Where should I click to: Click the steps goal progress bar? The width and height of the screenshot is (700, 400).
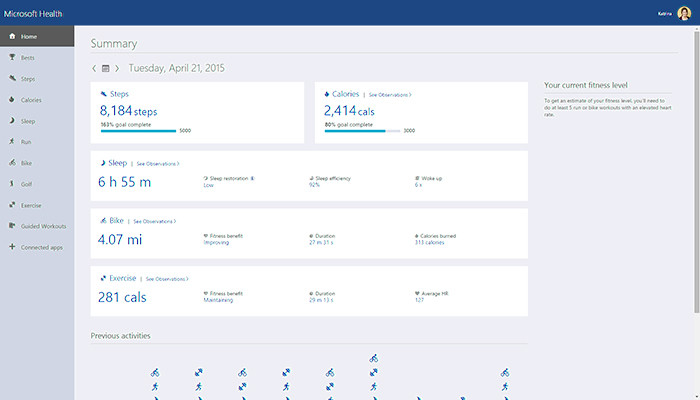[138, 131]
